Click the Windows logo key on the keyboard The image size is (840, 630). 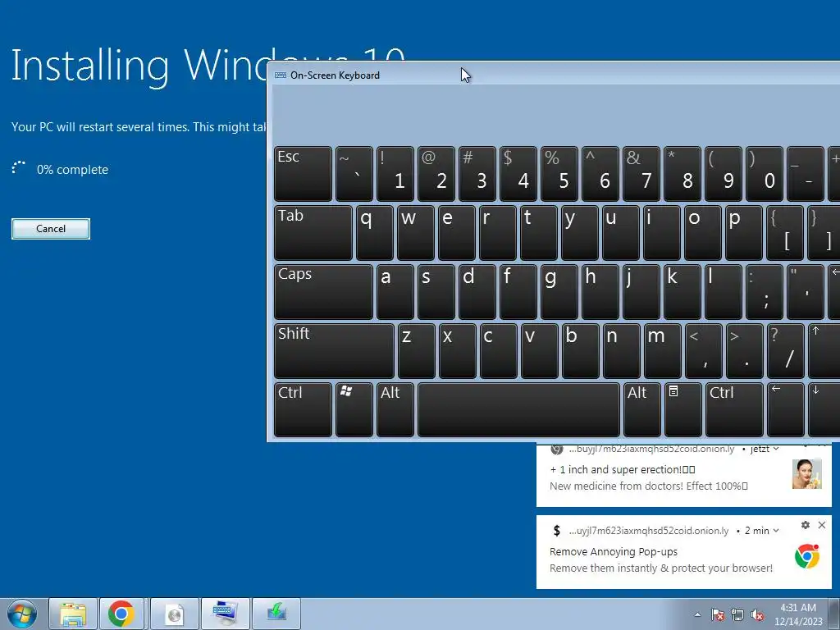[x=354, y=410]
